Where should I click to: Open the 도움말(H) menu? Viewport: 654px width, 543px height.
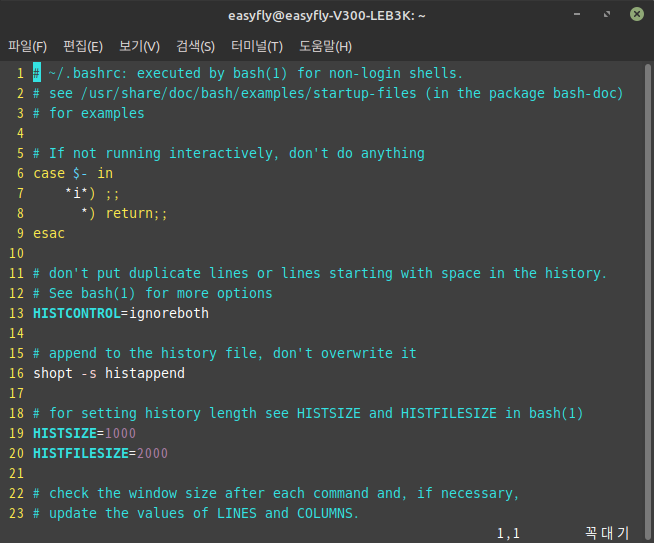click(x=325, y=46)
